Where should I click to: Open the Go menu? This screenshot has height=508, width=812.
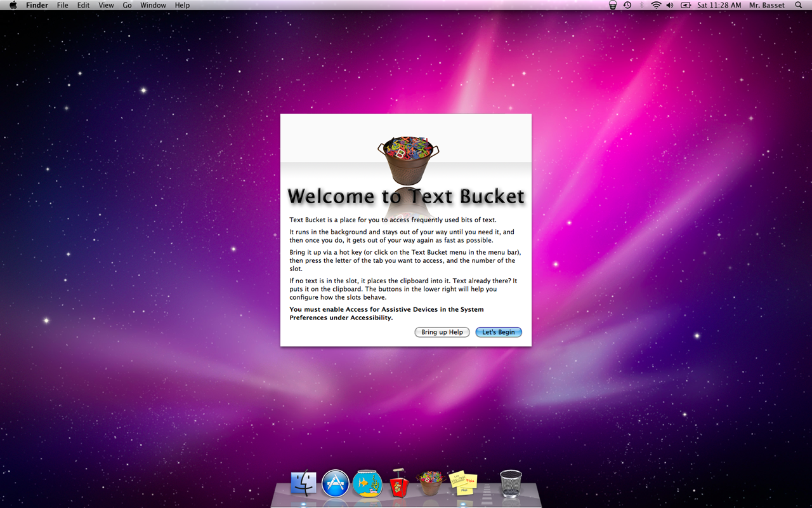pos(127,5)
